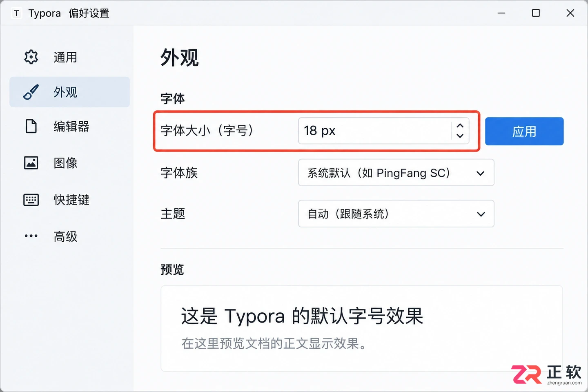
Task: Click the 字体大小（字号） label
Action: (x=208, y=131)
